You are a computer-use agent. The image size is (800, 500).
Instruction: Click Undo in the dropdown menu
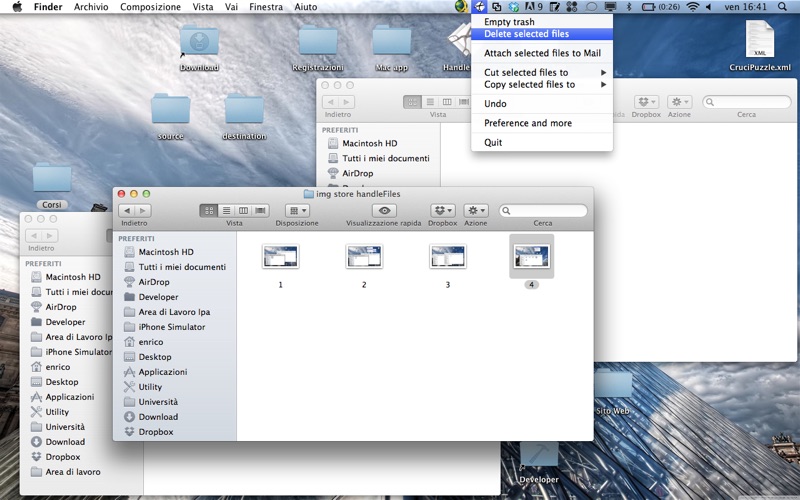coord(542,104)
